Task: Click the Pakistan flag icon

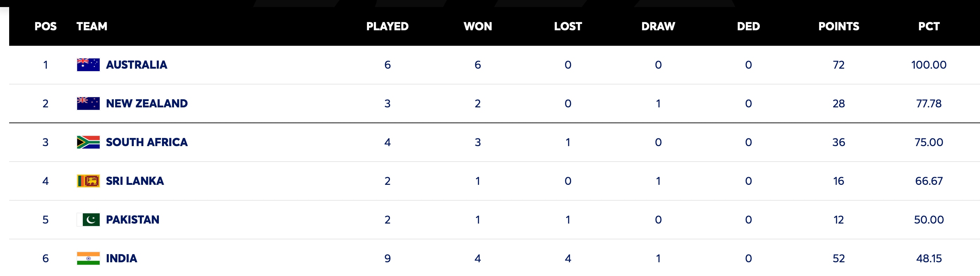Action: coord(88,220)
